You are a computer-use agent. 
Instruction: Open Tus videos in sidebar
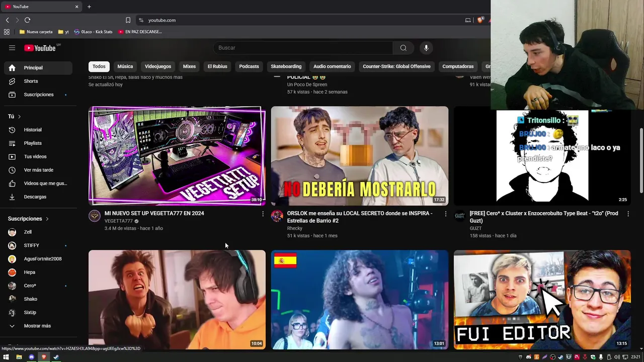(38, 156)
